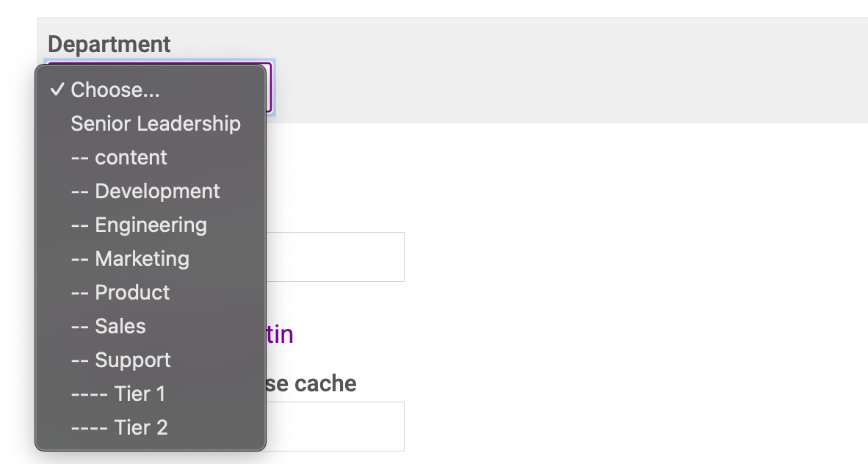Select Sales in the dropdown menu
This screenshot has height=464, width=868.
(x=151, y=326)
